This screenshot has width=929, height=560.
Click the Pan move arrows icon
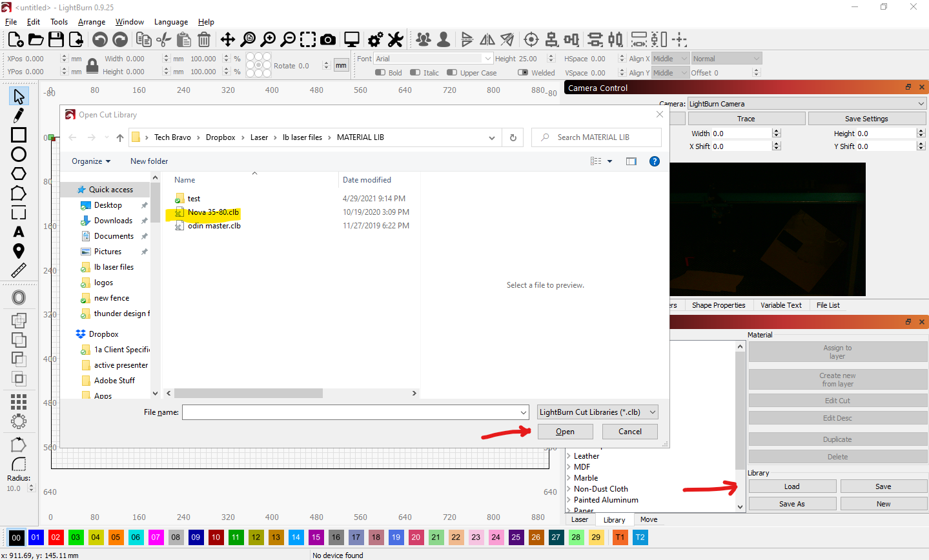[x=228, y=40]
